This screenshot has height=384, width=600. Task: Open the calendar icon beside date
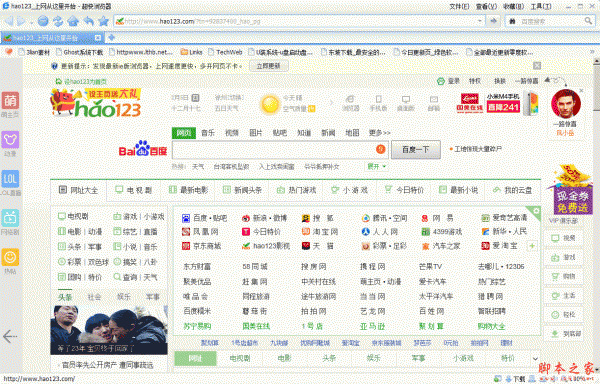click(x=195, y=98)
